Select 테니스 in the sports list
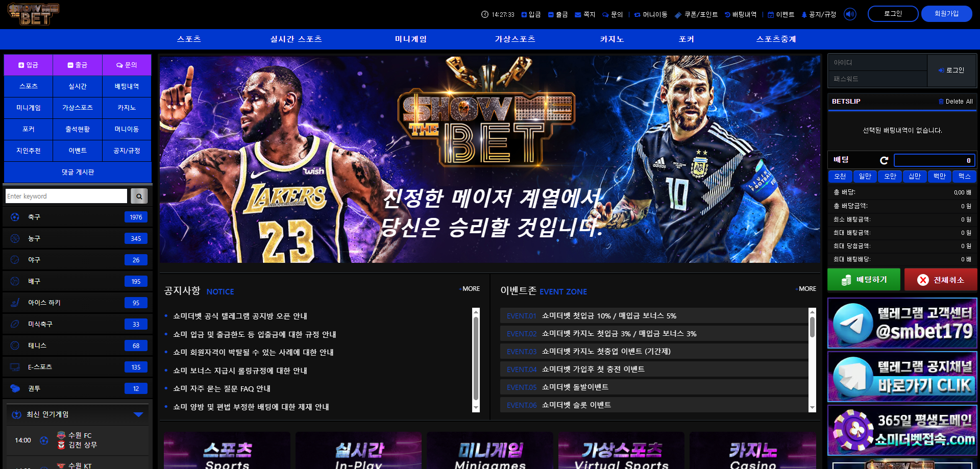Image resolution: width=980 pixels, height=469 pixels. point(78,345)
